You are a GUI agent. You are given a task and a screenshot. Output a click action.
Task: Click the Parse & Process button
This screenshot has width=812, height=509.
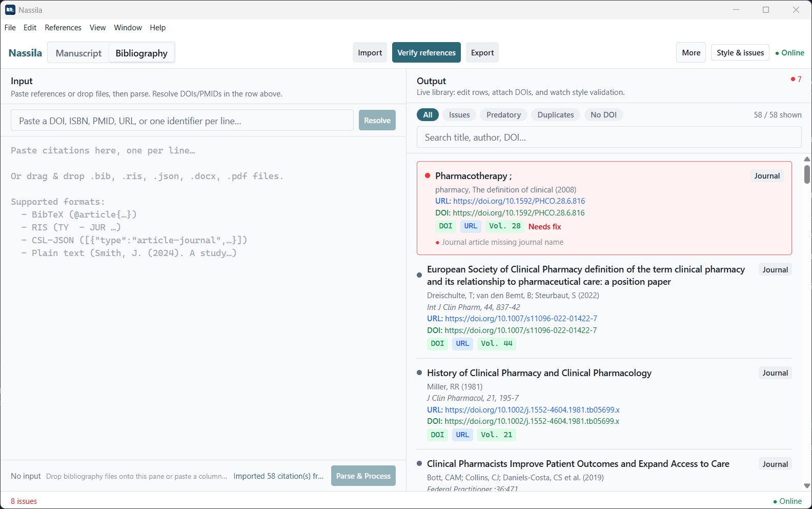pyautogui.click(x=363, y=476)
